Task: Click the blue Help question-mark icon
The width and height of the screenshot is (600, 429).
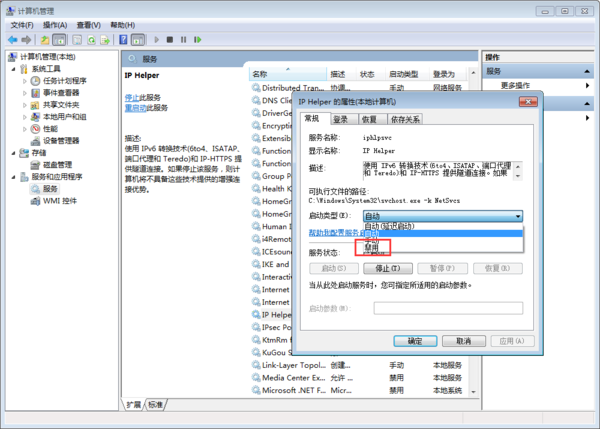Action: 123,39
